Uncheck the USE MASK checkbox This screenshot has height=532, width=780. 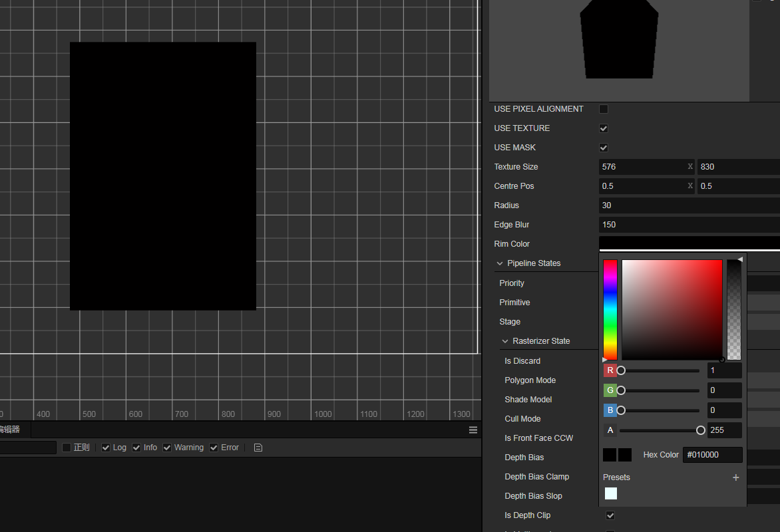pos(604,148)
